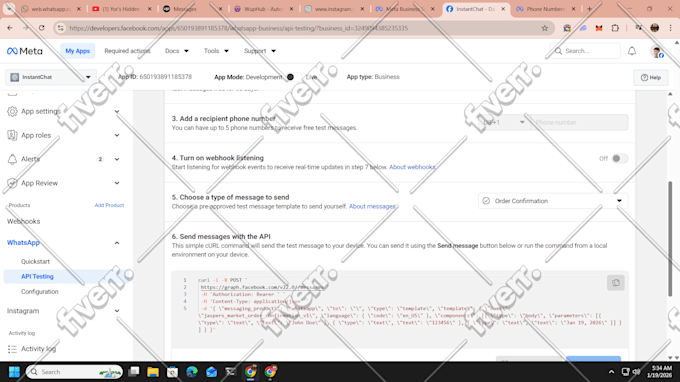Click the App Review shield icon

pos(12,183)
